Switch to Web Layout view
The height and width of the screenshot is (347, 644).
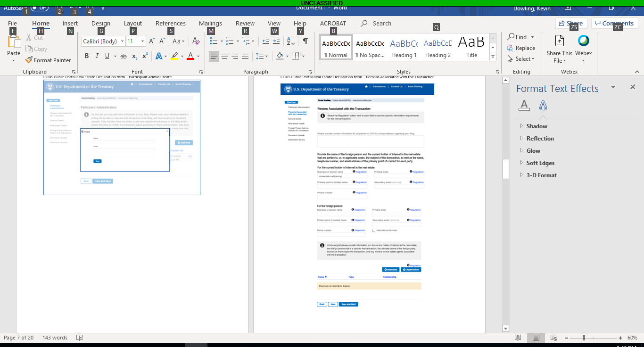pos(554,338)
